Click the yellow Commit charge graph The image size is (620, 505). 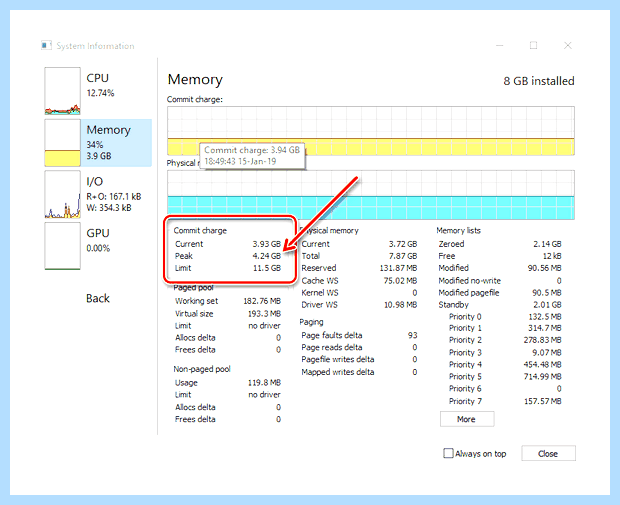coord(371,131)
